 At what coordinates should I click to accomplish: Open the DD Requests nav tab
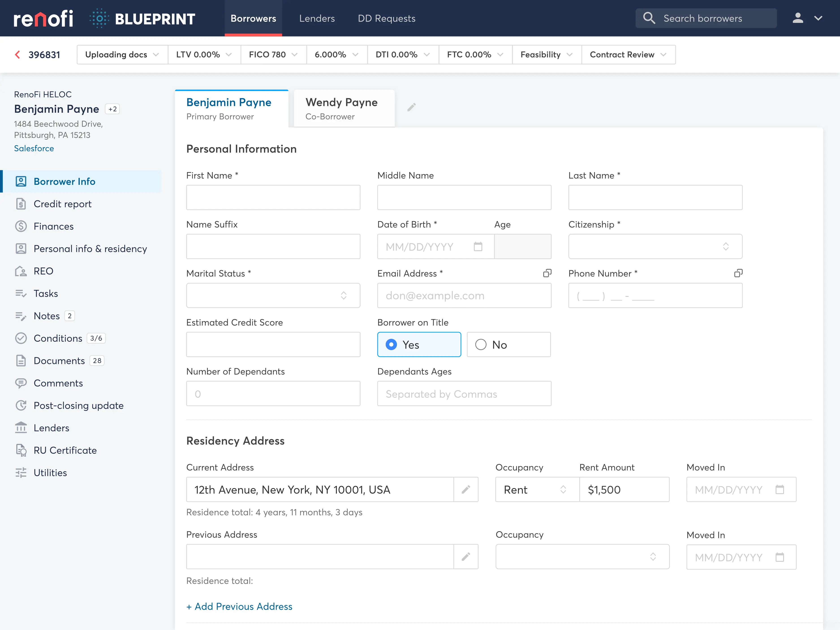[387, 18]
